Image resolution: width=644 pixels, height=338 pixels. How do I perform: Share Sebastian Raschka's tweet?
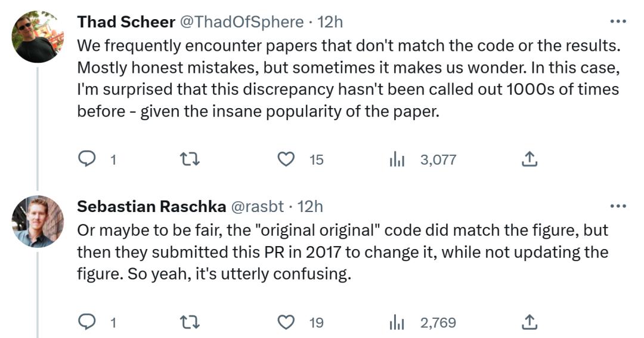[530, 322]
